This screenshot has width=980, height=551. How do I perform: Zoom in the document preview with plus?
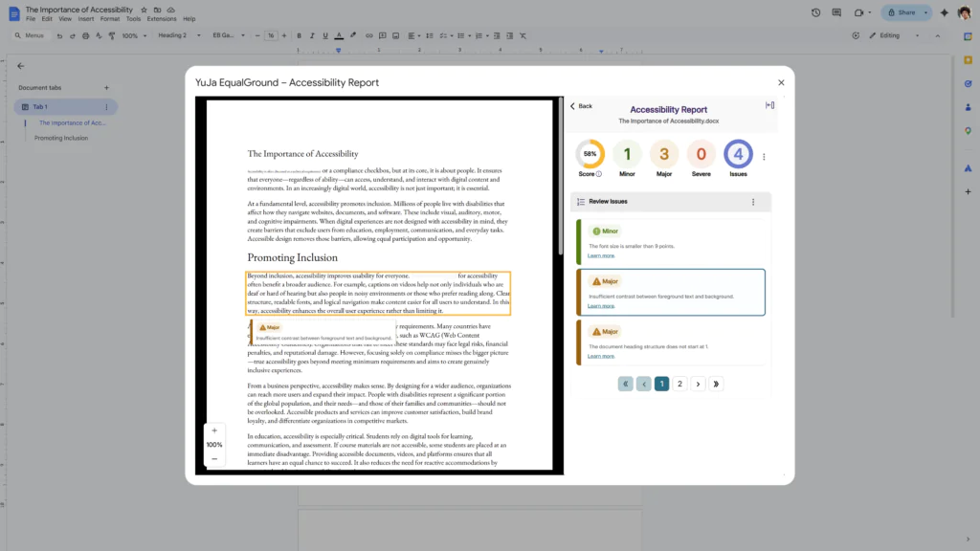pos(214,430)
